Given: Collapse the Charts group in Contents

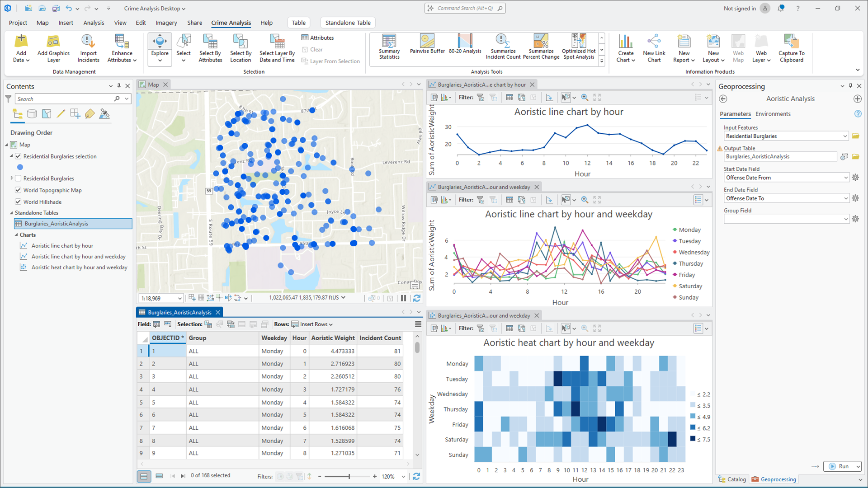Looking at the screenshot, I should [16, 235].
